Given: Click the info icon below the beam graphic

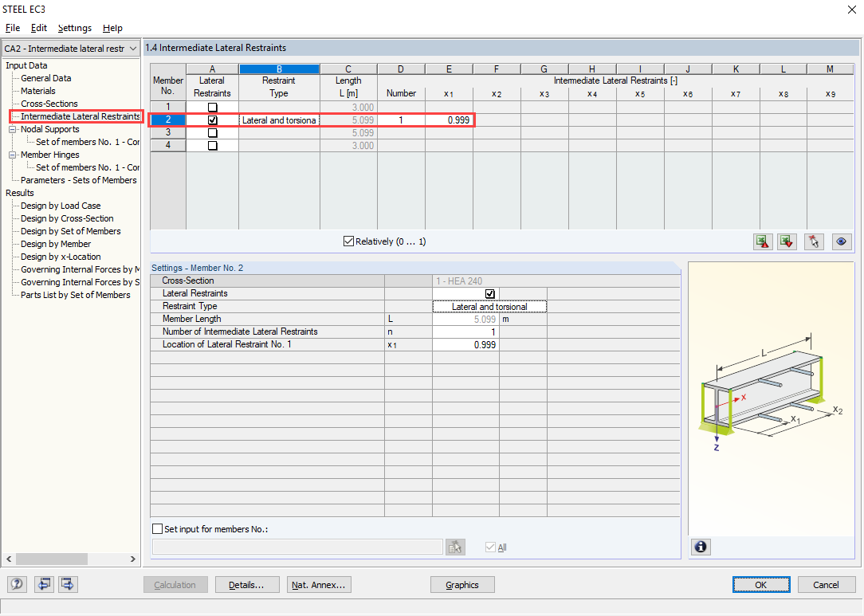Looking at the screenshot, I should 701,547.
